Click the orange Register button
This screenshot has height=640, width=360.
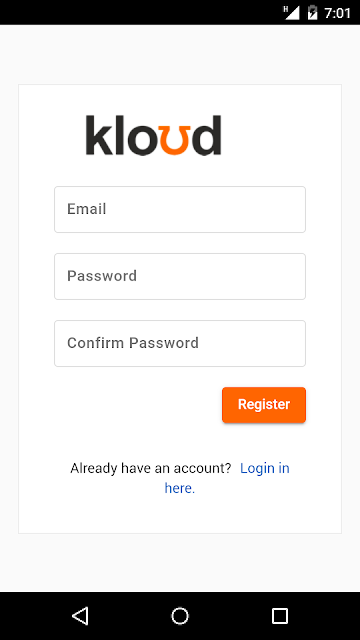[x=264, y=404]
